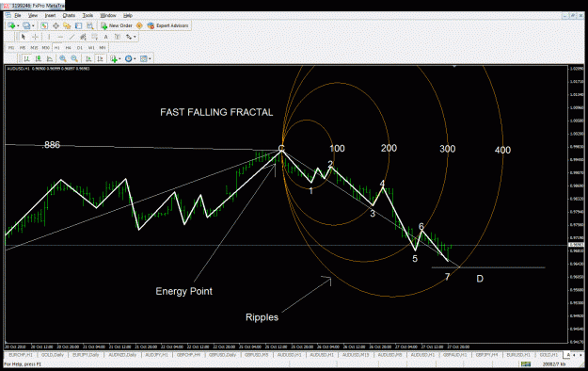588x371 pixels.
Task: Open the Help menu
Action: pos(128,15)
